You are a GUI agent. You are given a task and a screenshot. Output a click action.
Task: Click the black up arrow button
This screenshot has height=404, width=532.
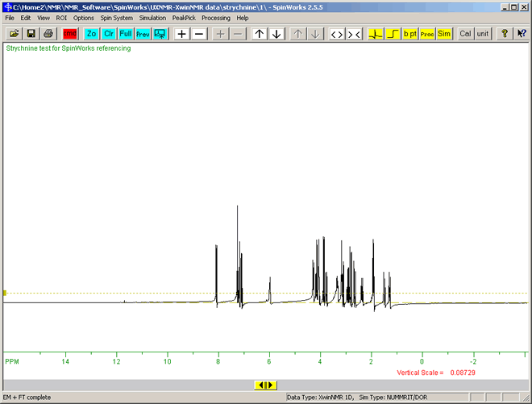(x=260, y=34)
